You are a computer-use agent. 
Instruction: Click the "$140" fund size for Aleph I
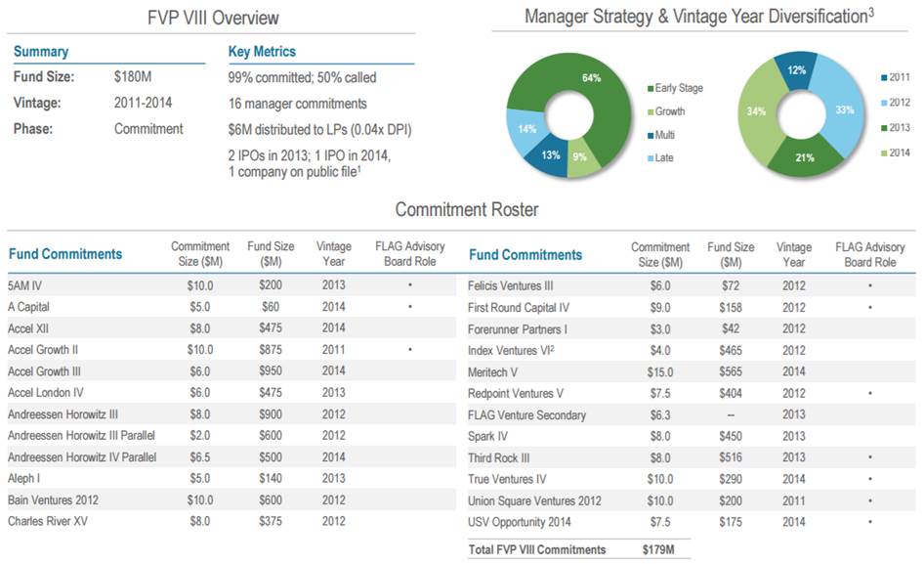(x=271, y=478)
